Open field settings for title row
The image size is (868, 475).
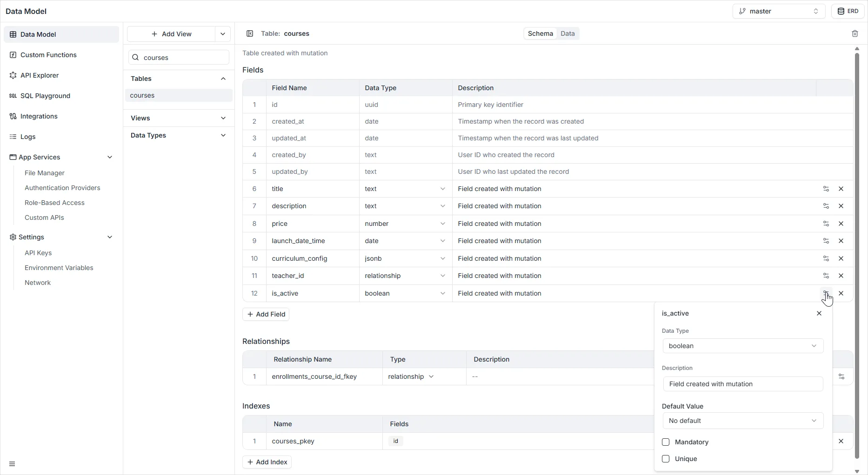click(x=826, y=189)
